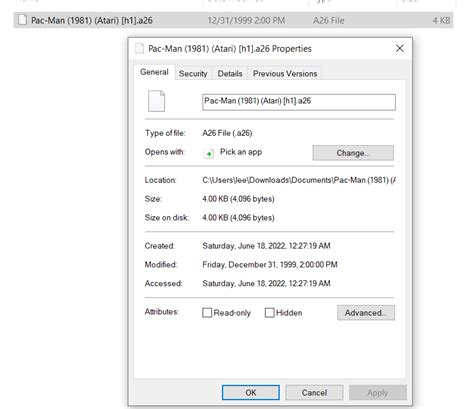Open the Advanced... attributes button
This screenshot has width=474, height=409.
tap(366, 313)
